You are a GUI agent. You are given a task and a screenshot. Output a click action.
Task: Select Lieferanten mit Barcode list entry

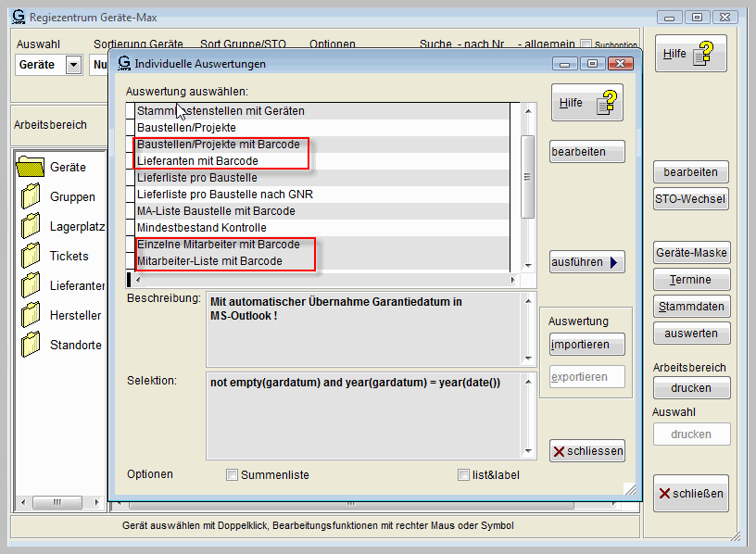(x=197, y=161)
